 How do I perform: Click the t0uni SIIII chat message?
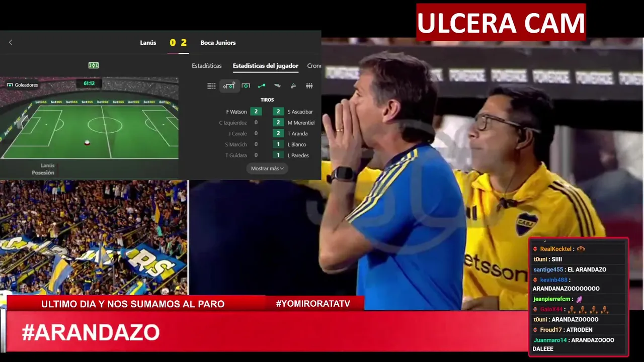[547, 259]
